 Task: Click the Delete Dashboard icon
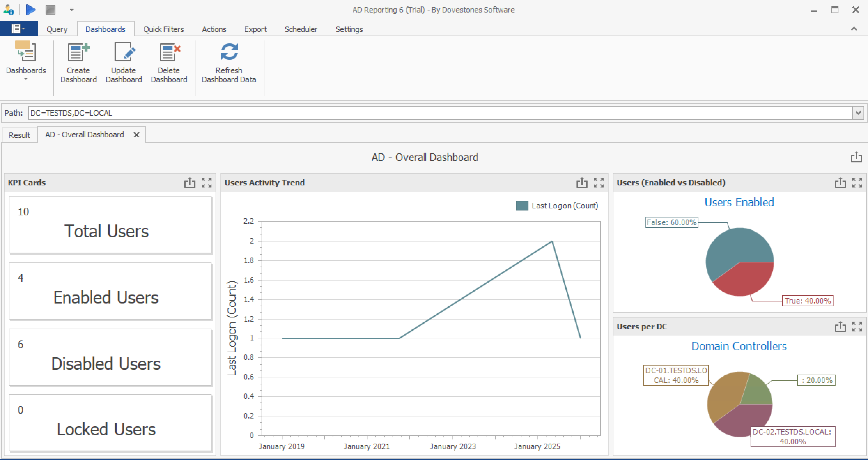click(169, 53)
